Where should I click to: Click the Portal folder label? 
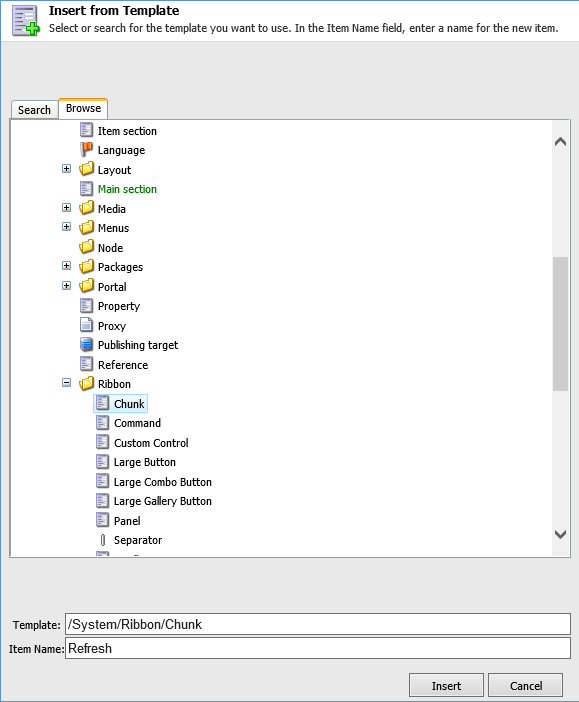pos(112,287)
